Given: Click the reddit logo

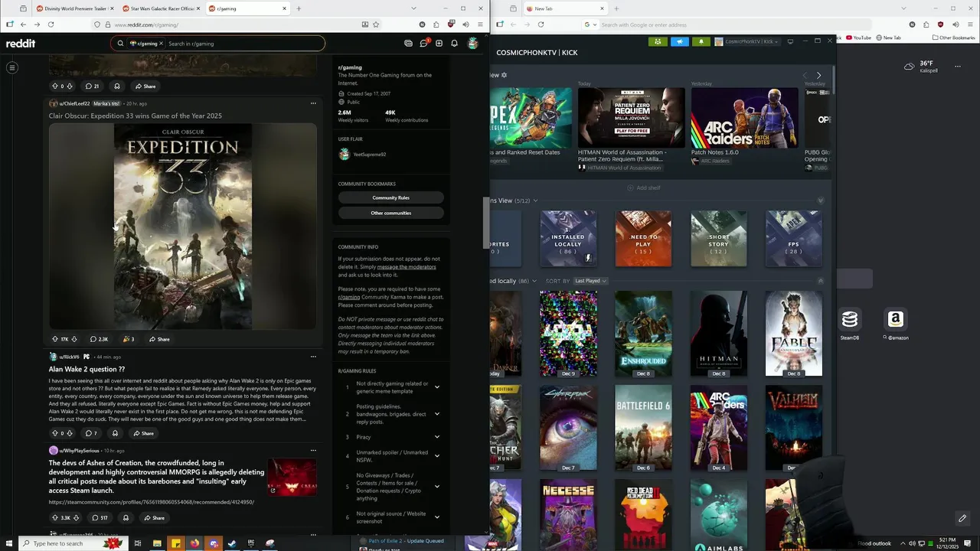Looking at the screenshot, I should tap(21, 44).
